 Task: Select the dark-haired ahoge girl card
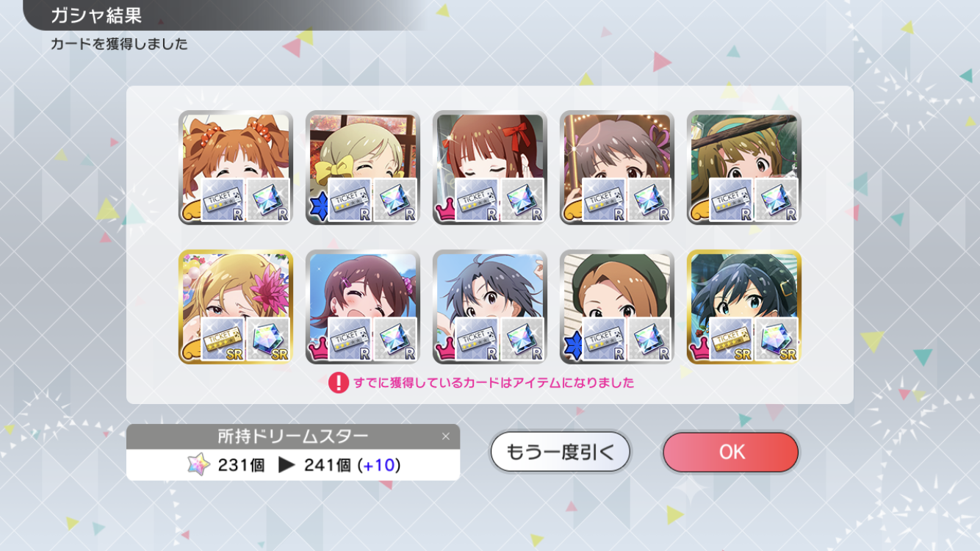(x=490, y=307)
